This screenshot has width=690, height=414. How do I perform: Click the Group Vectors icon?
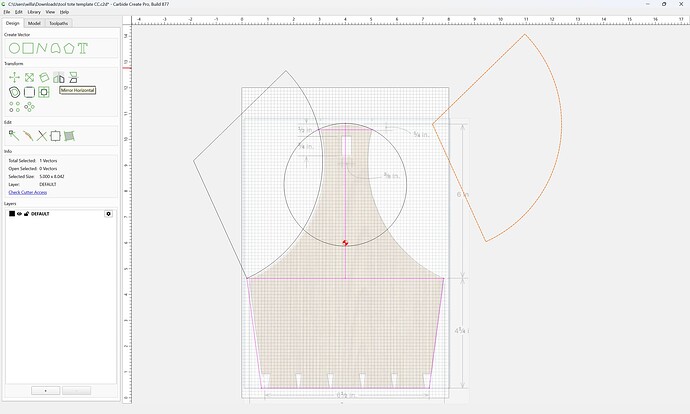coord(55,136)
